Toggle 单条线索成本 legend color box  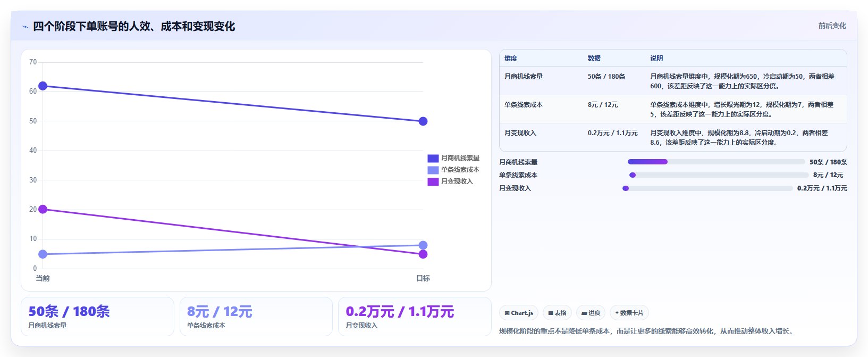pyautogui.click(x=433, y=170)
